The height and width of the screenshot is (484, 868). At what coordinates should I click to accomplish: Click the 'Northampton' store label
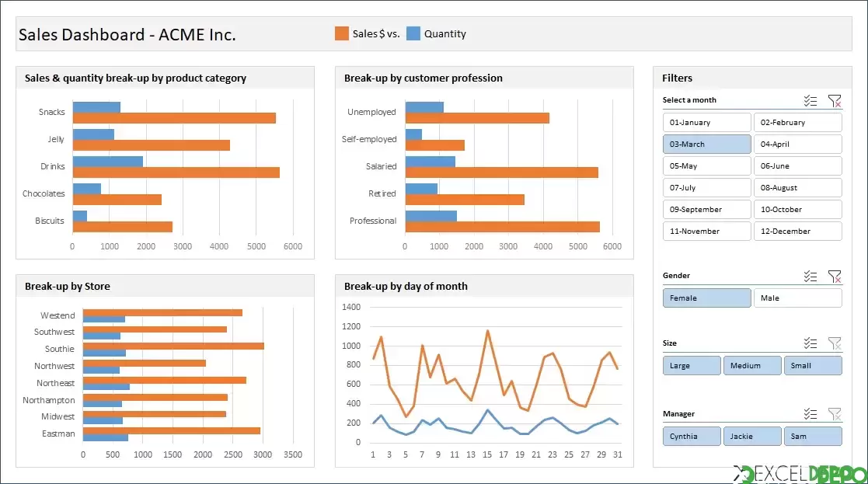coord(49,400)
